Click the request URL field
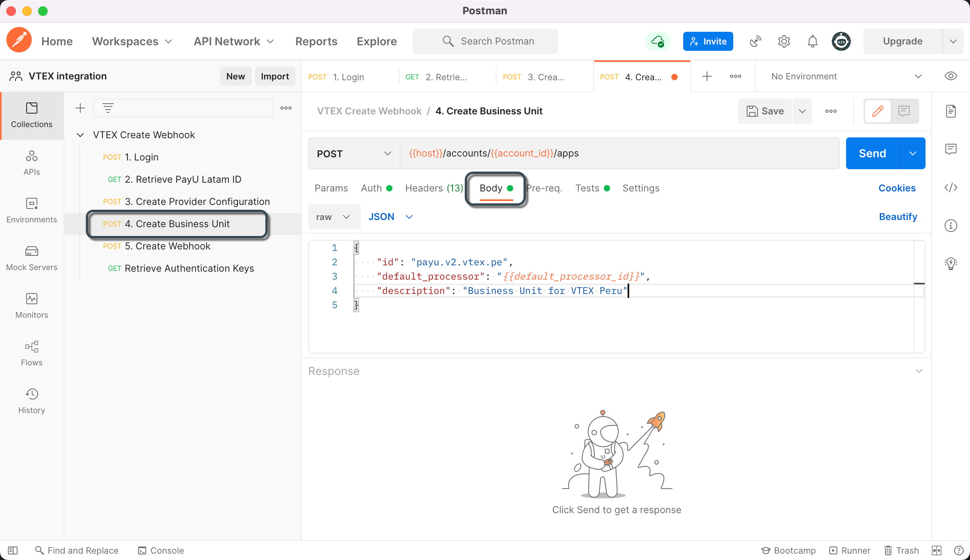This screenshot has height=560, width=970. point(619,153)
